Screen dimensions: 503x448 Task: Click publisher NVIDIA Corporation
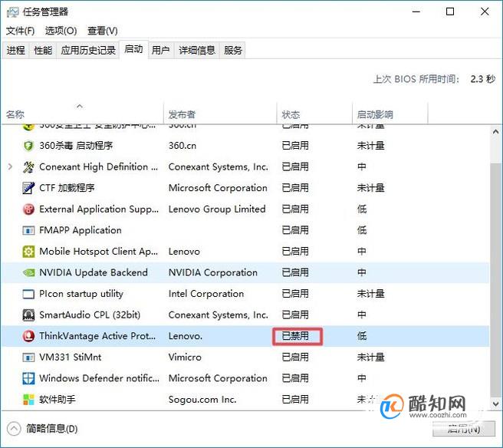pos(213,273)
